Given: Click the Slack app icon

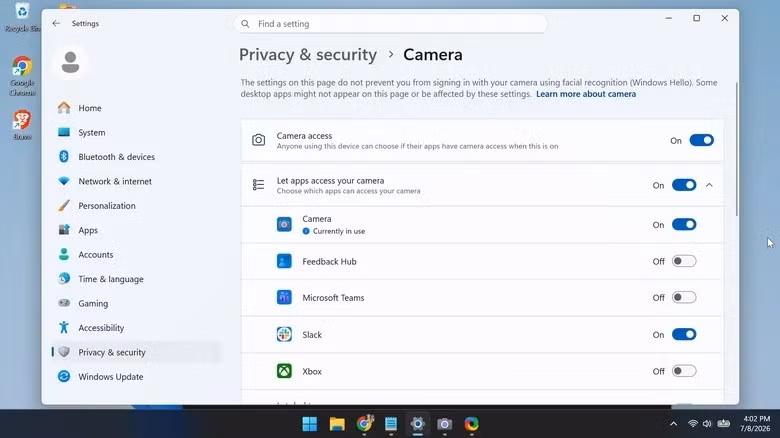Looking at the screenshot, I should [284, 334].
